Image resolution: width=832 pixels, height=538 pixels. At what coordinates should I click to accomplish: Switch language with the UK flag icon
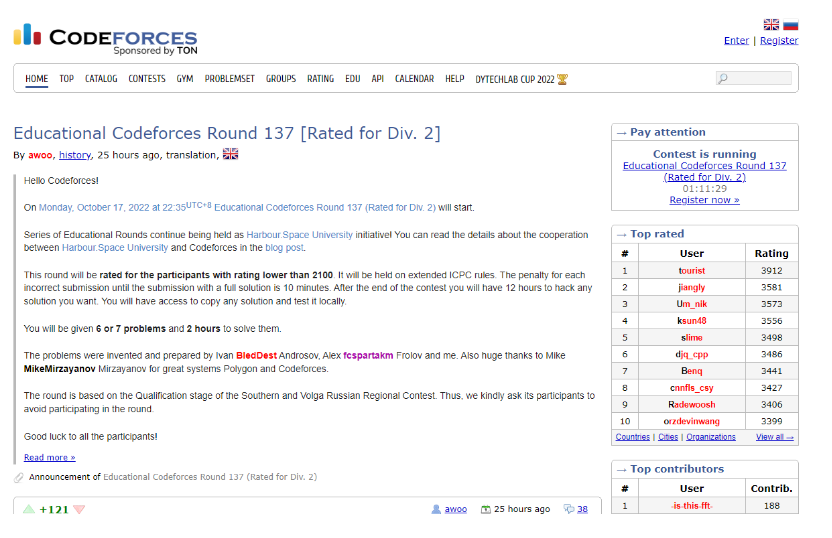(771, 24)
